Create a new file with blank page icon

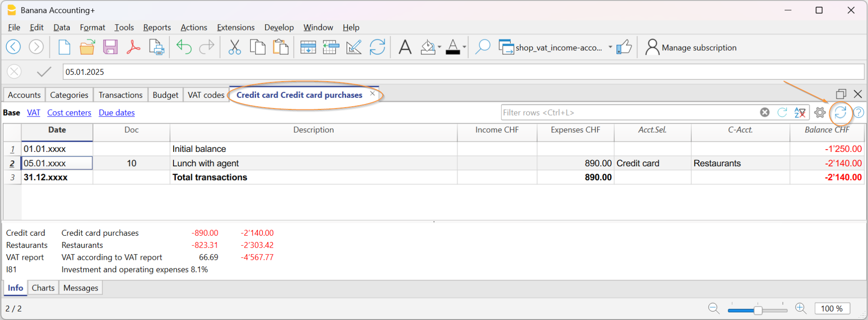[x=65, y=47]
